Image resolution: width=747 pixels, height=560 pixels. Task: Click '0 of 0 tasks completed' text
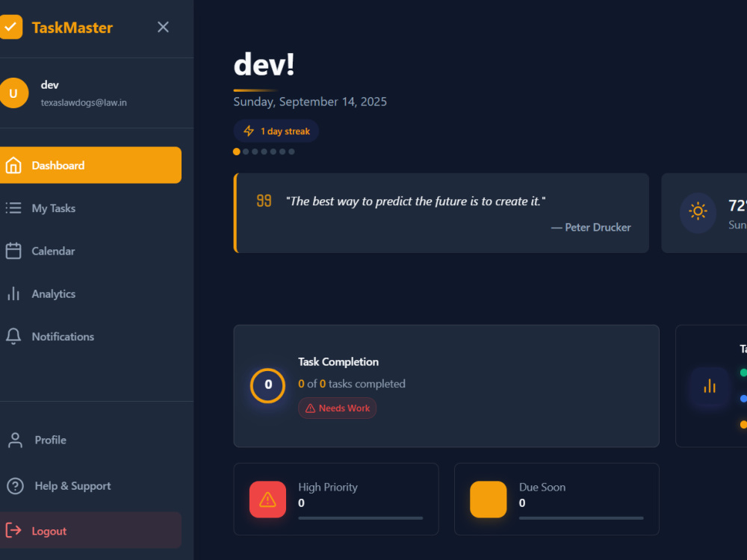click(x=352, y=384)
